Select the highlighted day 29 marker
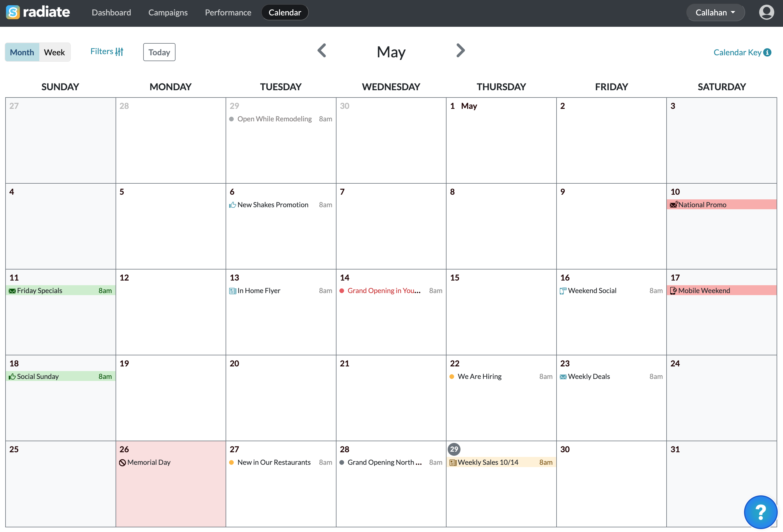The image size is (783, 532). click(x=454, y=449)
